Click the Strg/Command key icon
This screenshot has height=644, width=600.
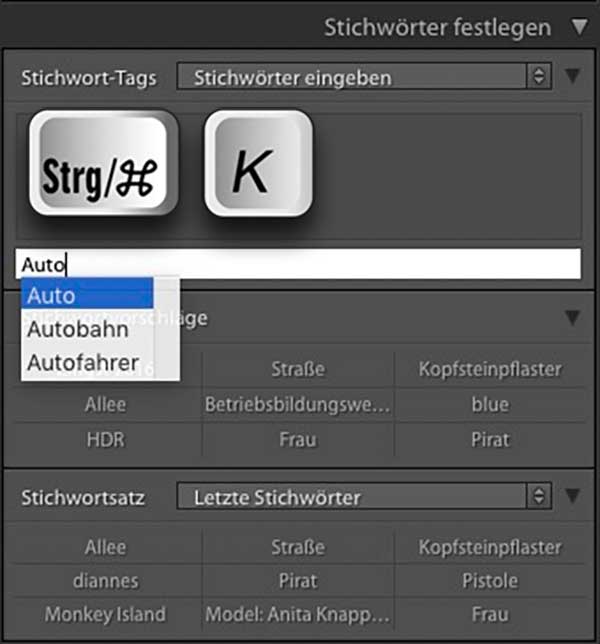(103, 163)
